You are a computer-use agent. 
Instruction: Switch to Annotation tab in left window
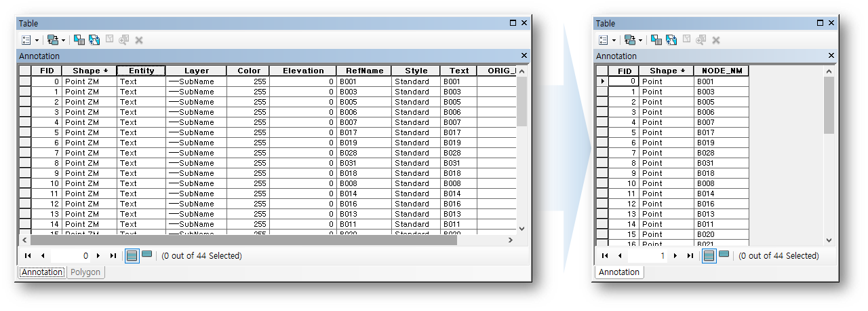pos(42,272)
